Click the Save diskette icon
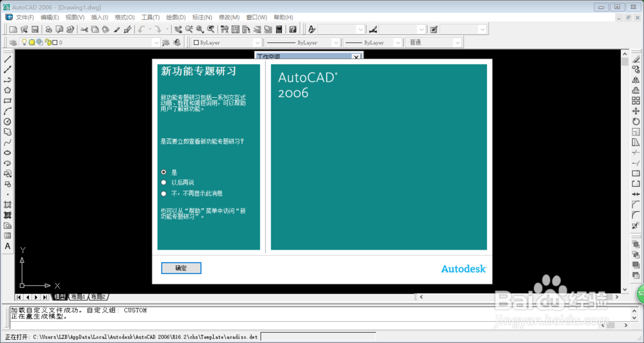Screen dimensions: 644x343 click(35, 29)
